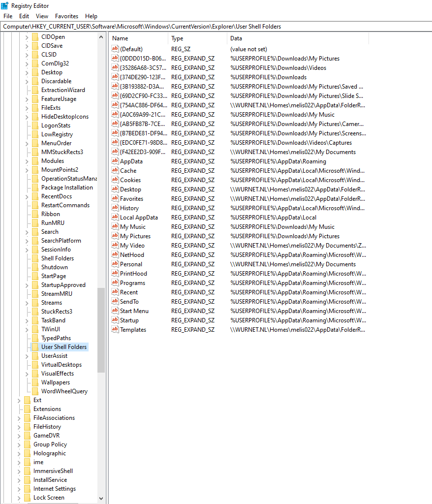432x504 pixels.
Task: Expand the FeatureUsage key
Action: click(x=27, y=99)
